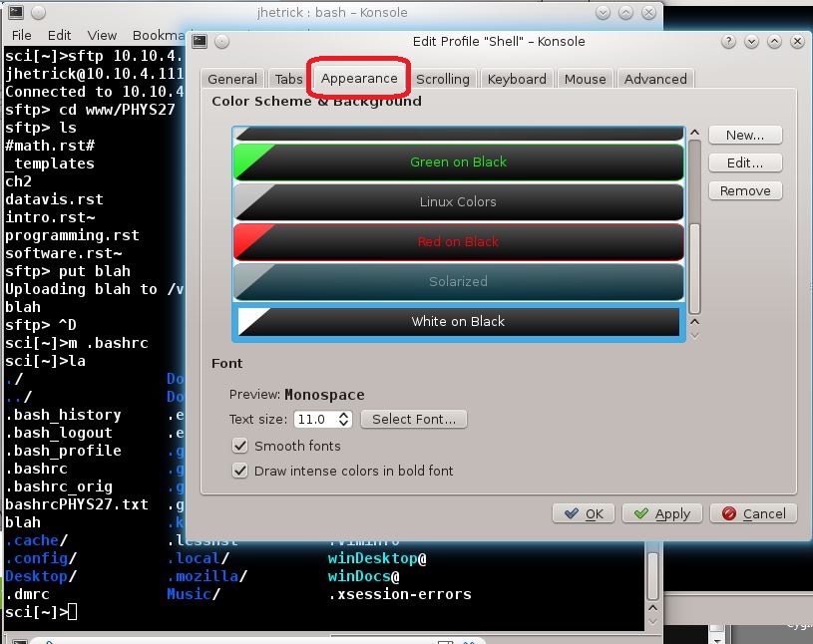The height and width of the screenshot is (644, 813).
Task: Switch to the Scrolling tab
Action: (x=442, y=79)
